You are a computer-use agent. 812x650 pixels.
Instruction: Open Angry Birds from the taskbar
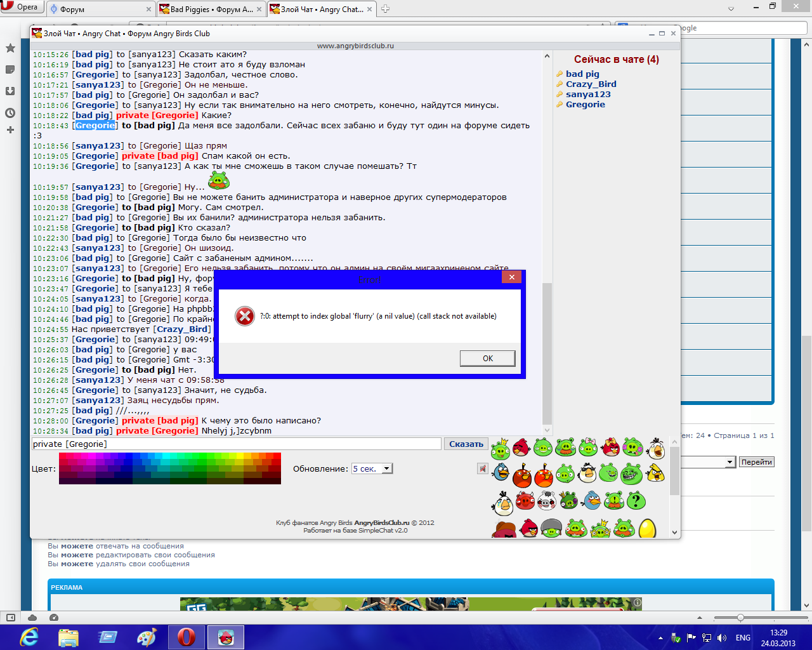point(226,637)
